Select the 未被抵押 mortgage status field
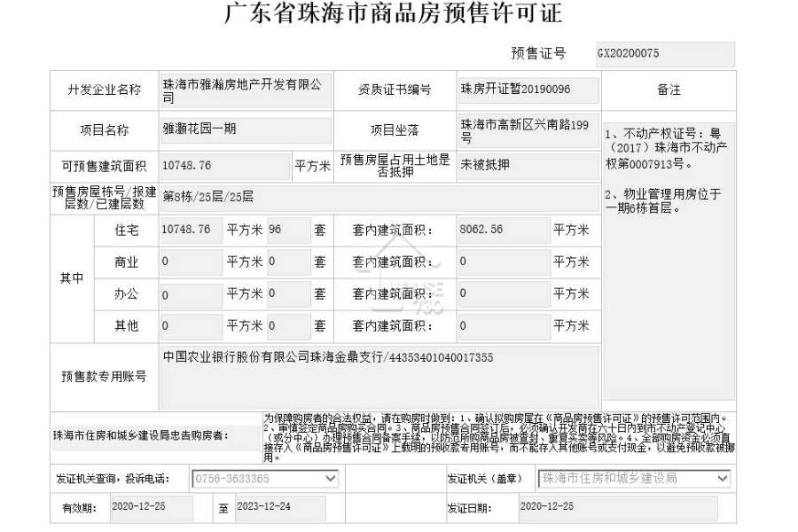The width and height of the screenshot is (798, 532). click(x=528, y=167)
